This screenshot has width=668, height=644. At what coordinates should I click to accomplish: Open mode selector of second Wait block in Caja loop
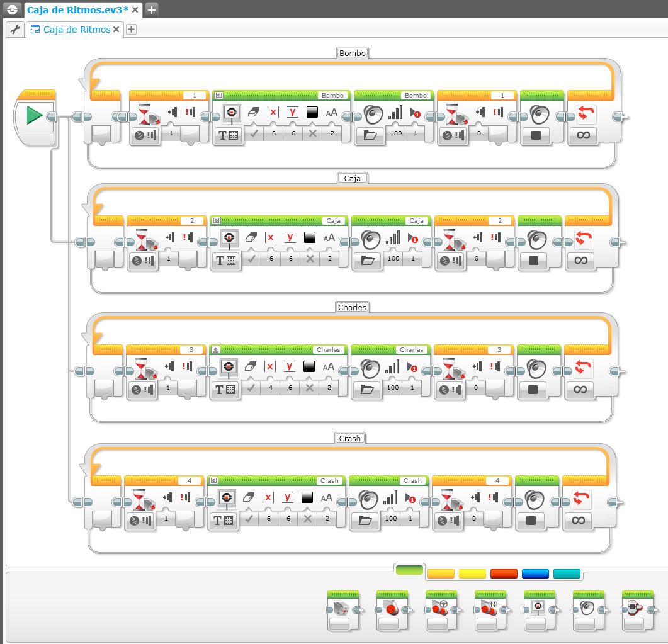tap(451, 261)
